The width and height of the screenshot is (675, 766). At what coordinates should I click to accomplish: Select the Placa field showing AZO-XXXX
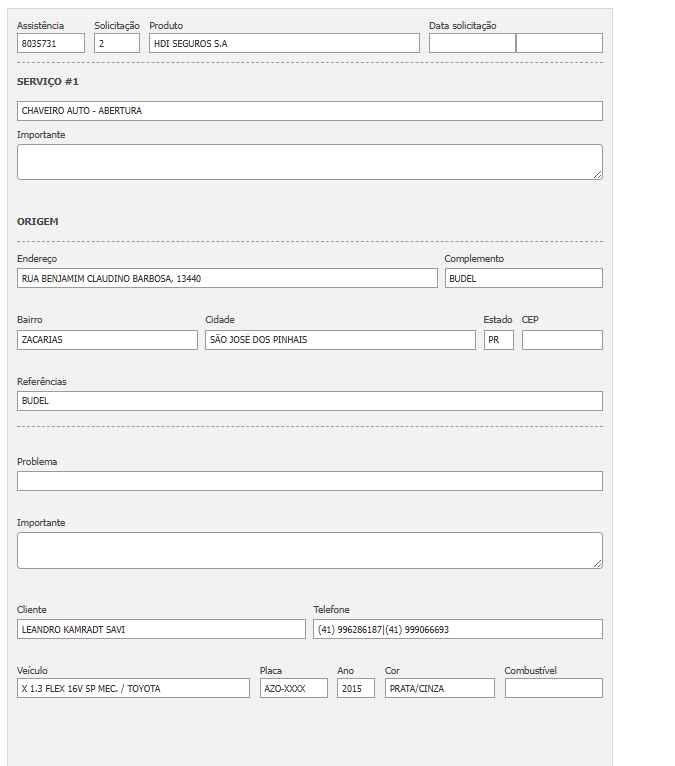[x=294, y=688]
